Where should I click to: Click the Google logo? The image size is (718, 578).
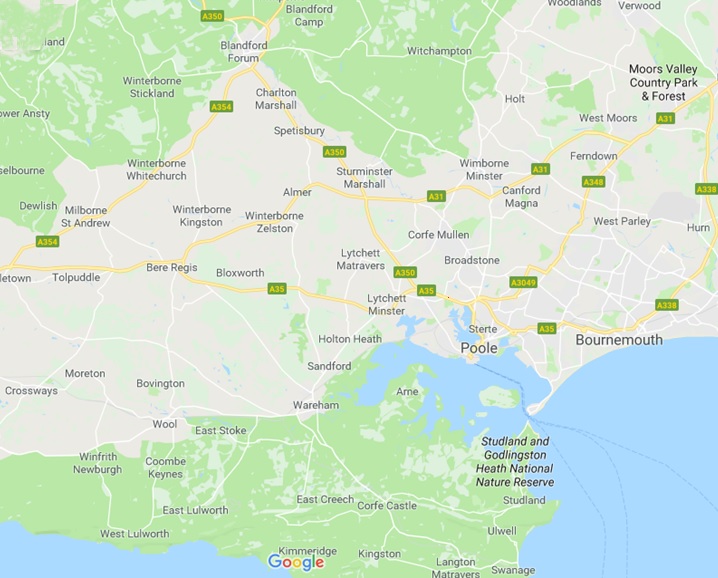296,562
